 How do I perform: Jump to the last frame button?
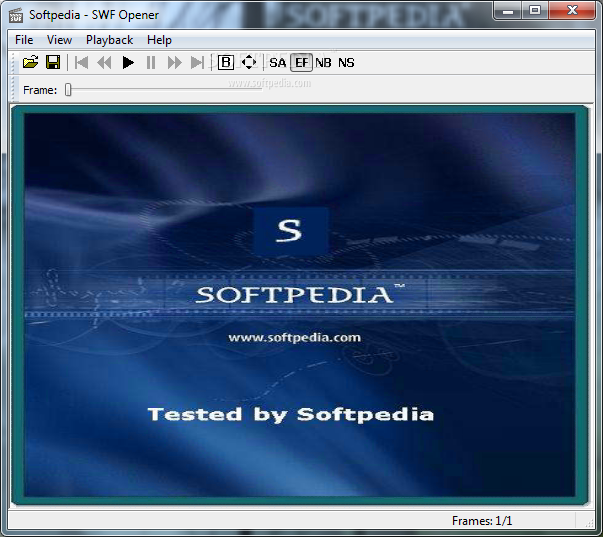pyautogui.click(x=197, y=62)
